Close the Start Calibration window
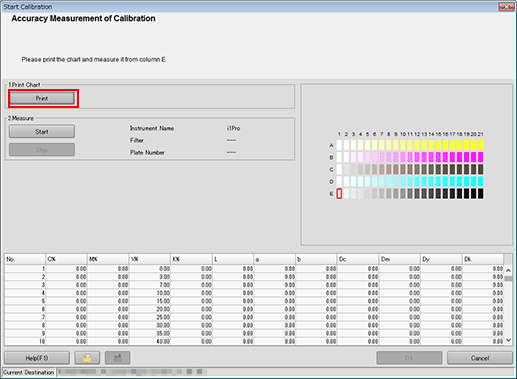Image resolution: width=517 pixels, height=379 pixels. [x=506, y=6]
